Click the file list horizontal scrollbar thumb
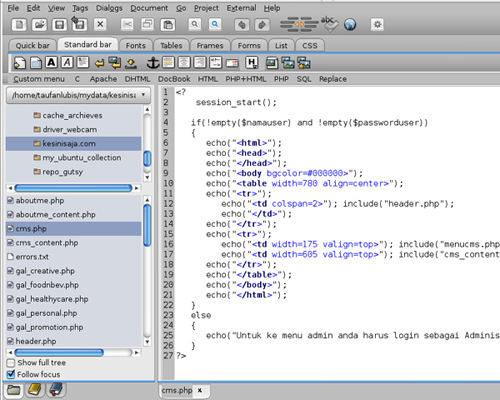This screenshot has height=400, width=500. 59,352
